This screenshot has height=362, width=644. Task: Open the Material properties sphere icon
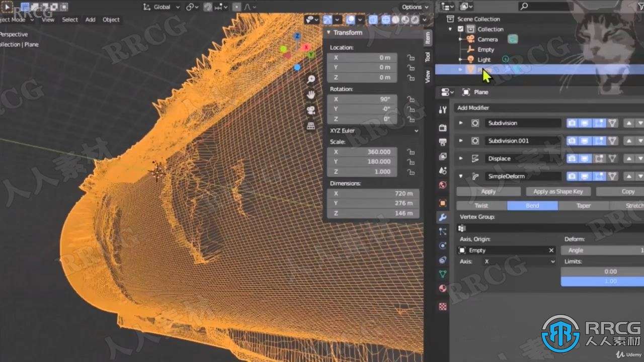click(x=443, y=289)
